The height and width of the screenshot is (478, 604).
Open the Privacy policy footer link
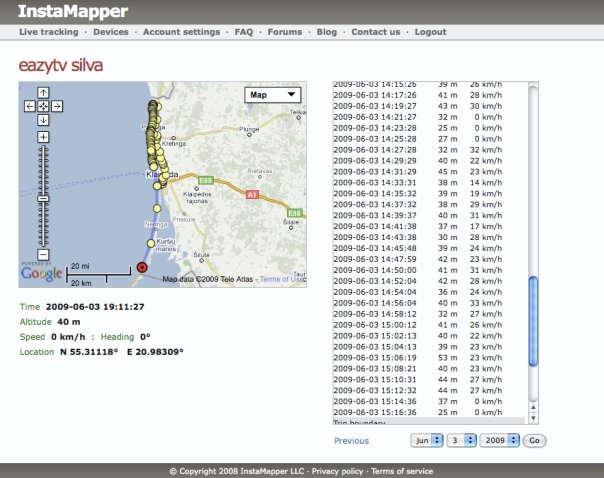(337, 471)
